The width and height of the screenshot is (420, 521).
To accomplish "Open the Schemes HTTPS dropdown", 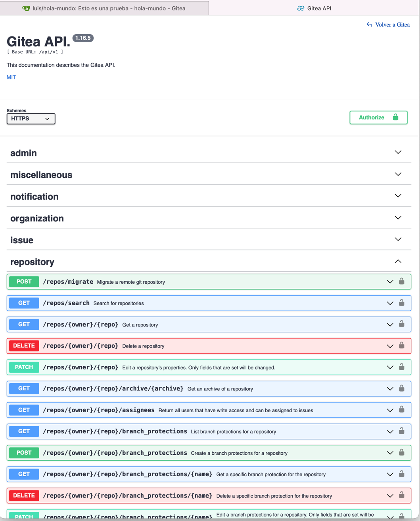I will pos(31,119).
